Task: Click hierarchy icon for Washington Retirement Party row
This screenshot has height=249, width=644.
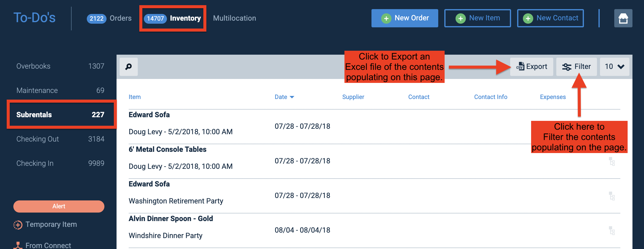Action: (612, 196)
